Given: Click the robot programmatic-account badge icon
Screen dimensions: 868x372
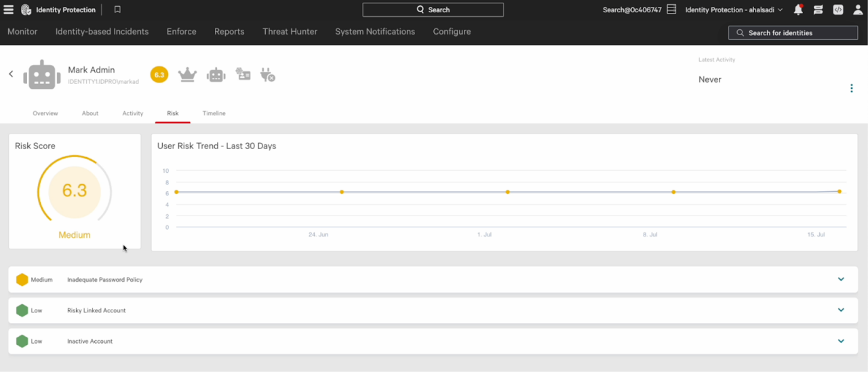Looking at the screenshot, I should click(216, 75).
